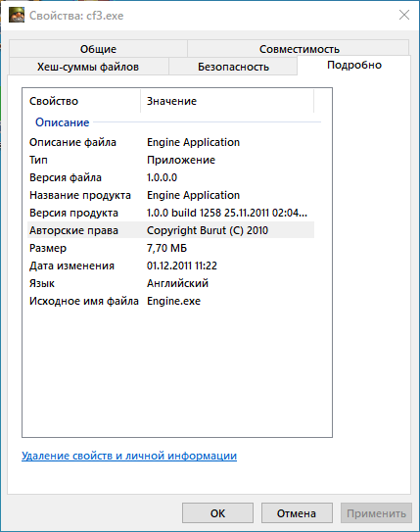The image size is (420, 532).
Task: Select the Подробно tab
Action: tap(353, 65)
